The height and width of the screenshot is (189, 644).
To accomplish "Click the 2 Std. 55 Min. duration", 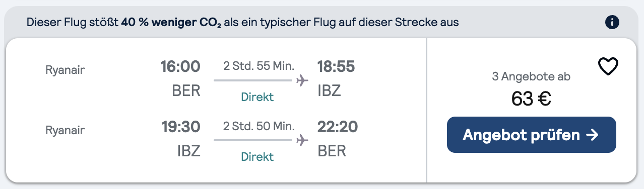I will [259, 66].
